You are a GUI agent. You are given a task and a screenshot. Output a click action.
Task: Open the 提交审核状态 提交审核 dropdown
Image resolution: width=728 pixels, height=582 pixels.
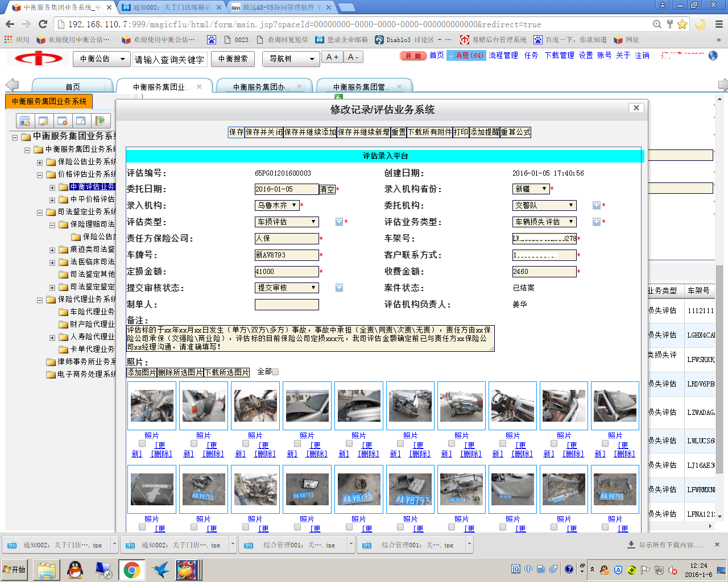pos(287,288)
